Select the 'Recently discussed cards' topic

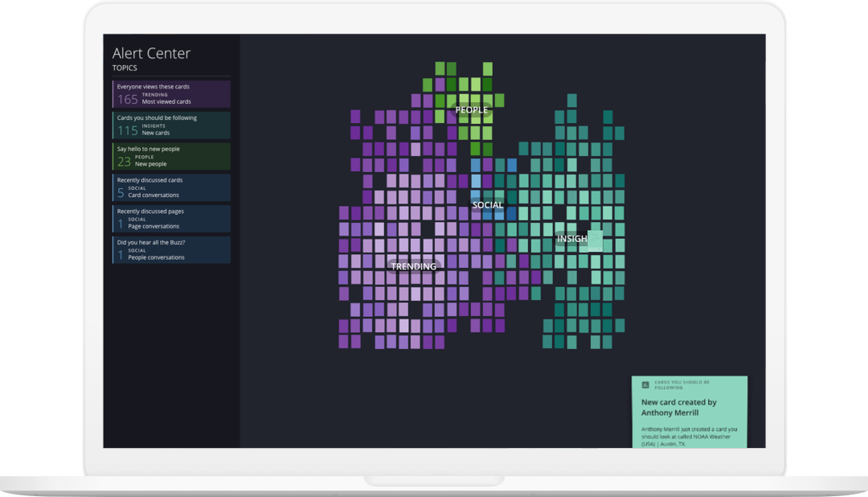[x=172, y=187]
